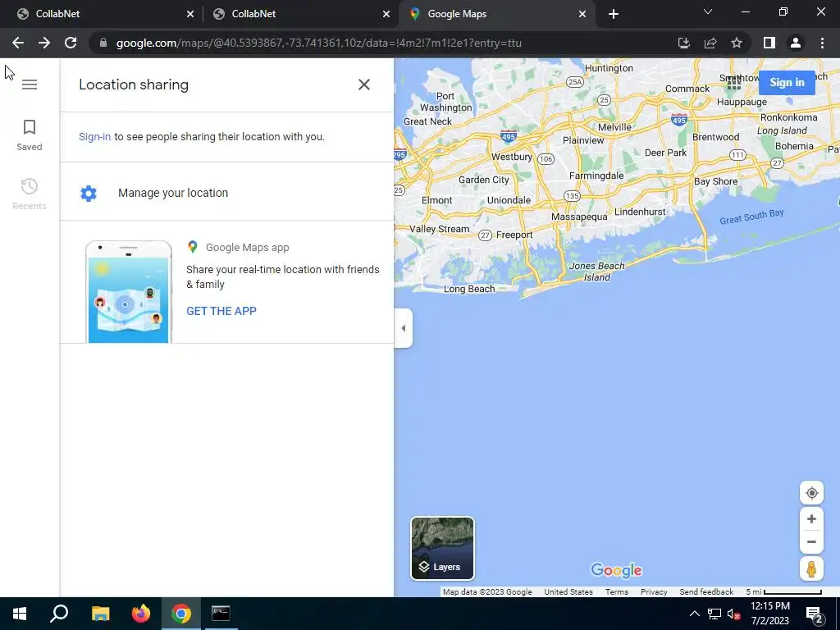Open the Google Maps hamburger menu
Viewport: 840px width, 630px height.
click(x=30, y=84)
